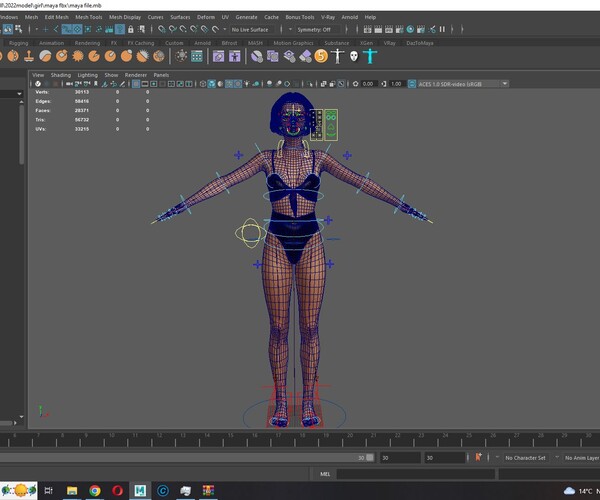Open the viewport Renderer menu

pyautogui.click(x=136, y=75)
